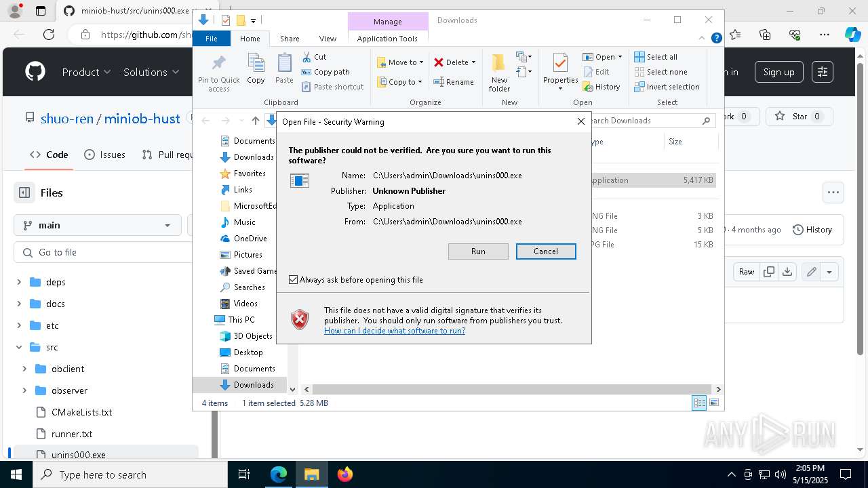Open the Move to dropdown
The image size is (868, 488).
[x=400, y=62]
